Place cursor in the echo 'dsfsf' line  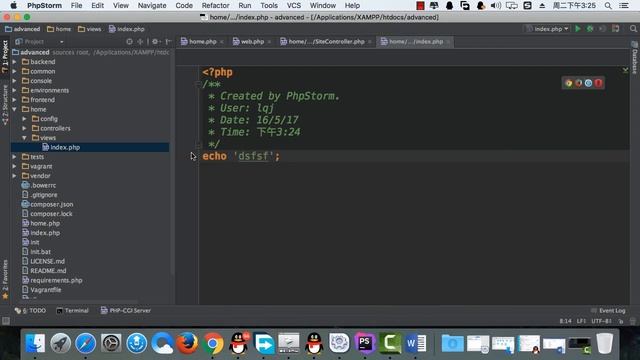[413, 156]
